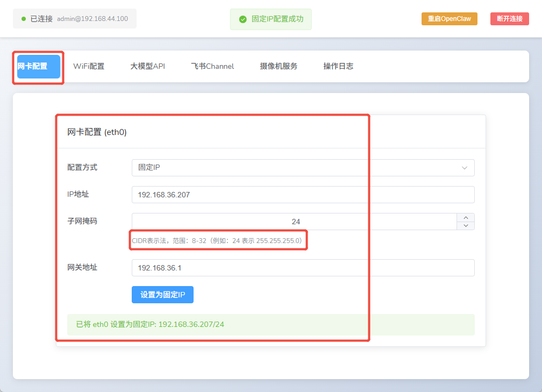Click into the 网关地址 field
The width and height of the screenshot is (542, 392).
pyautogui.click(x=303, y=268)
